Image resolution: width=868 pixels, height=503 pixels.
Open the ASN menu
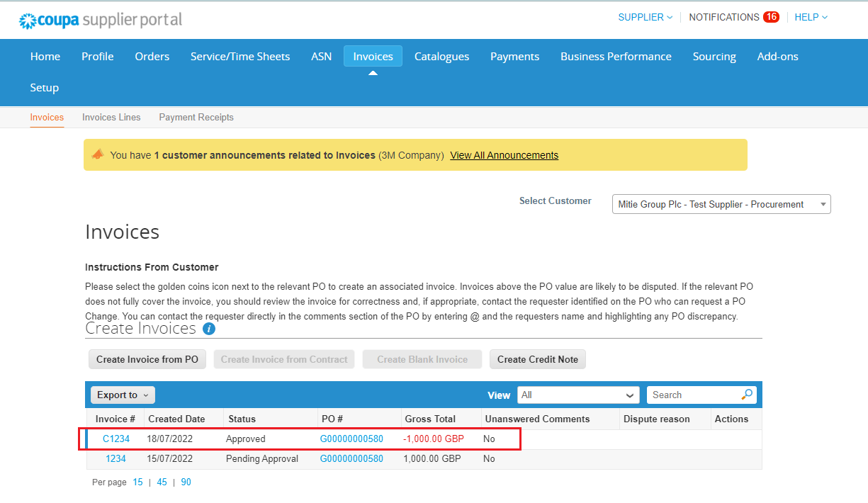point(321,57)
